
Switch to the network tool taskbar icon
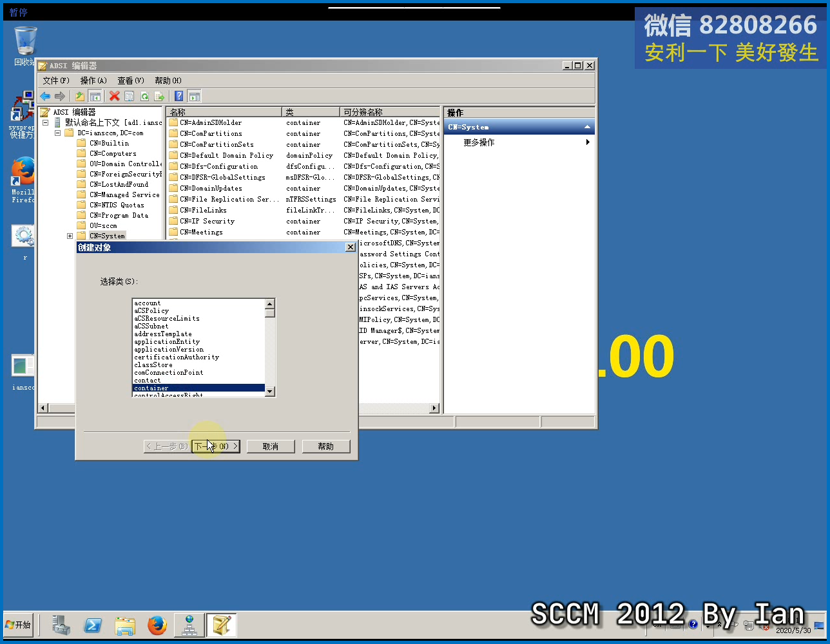tap(189, 625)
